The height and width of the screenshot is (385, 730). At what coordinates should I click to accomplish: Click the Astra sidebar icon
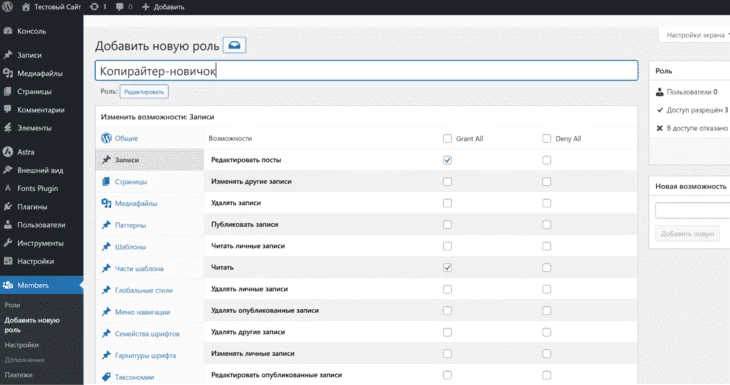(x=7, y=152)
